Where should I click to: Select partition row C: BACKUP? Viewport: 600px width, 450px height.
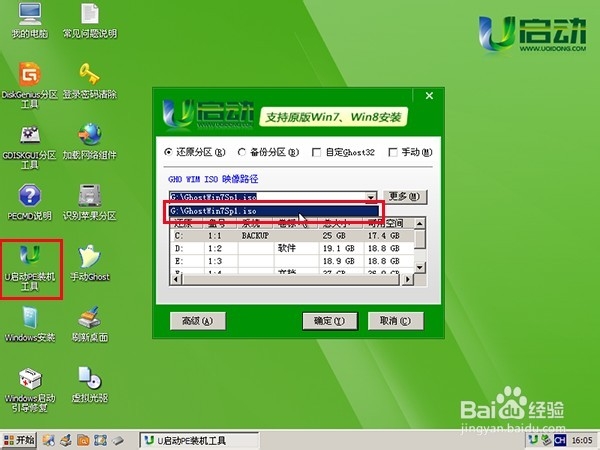292,236
